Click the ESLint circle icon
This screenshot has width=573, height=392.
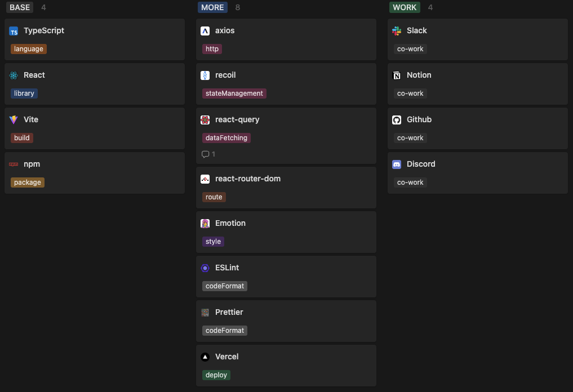click(205, 268)
